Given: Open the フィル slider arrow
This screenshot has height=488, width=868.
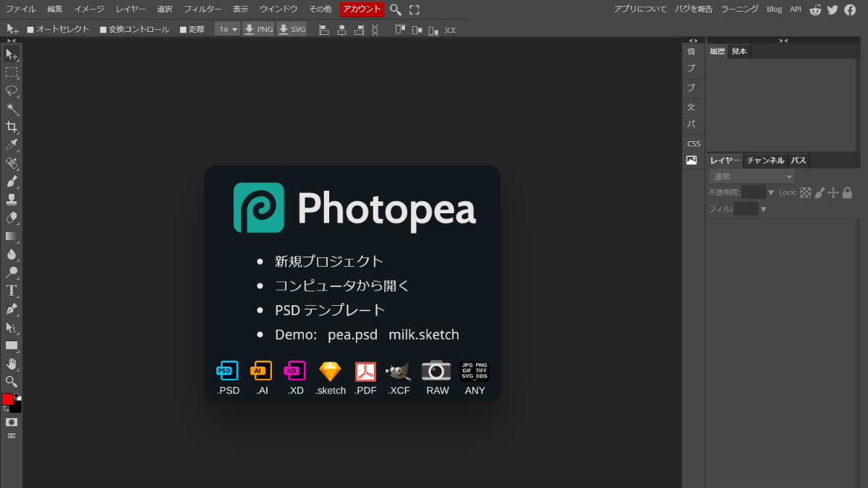Looking at the screenshot, I should point(763,210).
